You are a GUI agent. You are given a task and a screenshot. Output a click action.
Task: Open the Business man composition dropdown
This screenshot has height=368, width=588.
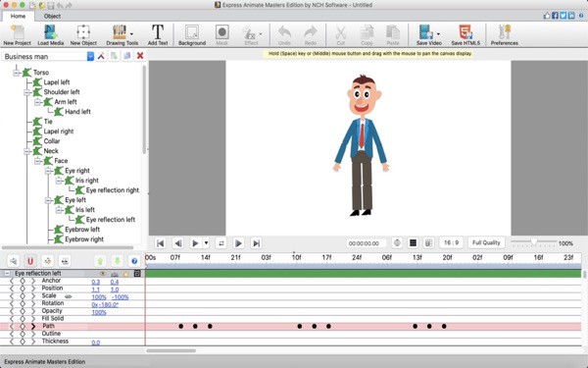pyautogui.click(x=90, y=56)
